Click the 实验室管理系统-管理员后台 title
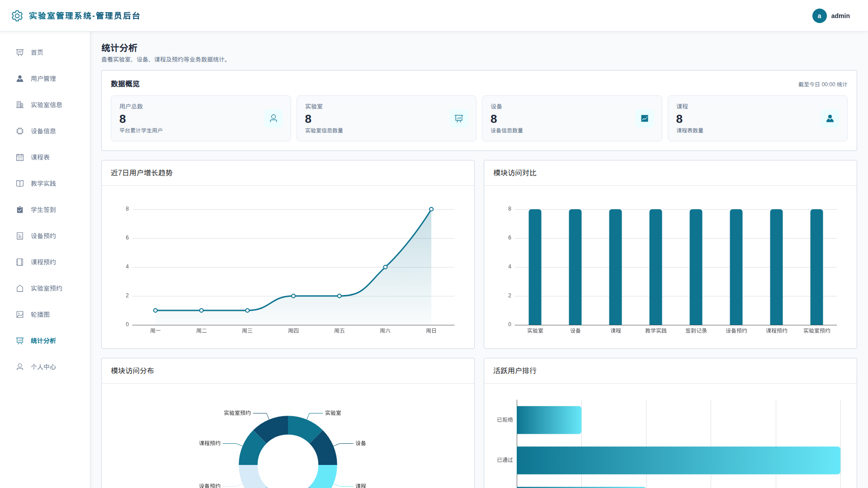Viewport: 868px width, 488px height. tap(85, 16)
